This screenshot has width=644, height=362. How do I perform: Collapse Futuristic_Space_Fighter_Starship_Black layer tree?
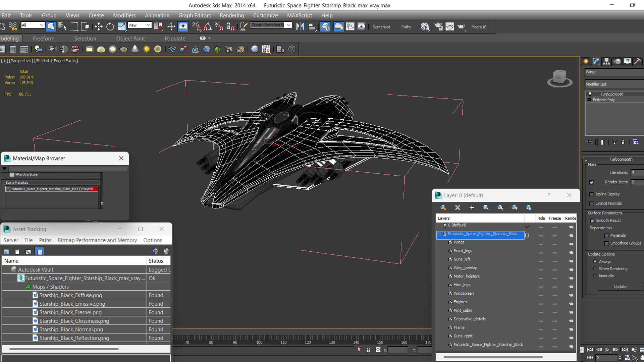(439, 234)
